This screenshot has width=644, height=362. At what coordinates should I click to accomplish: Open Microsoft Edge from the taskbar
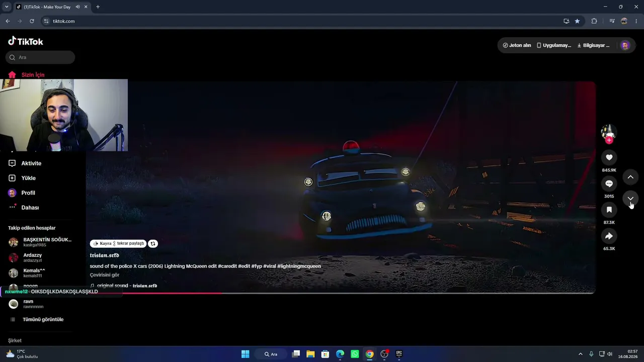340,354
